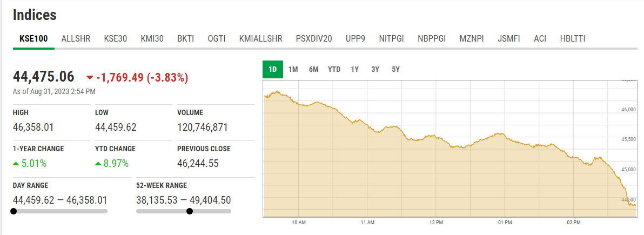Click the green 1-Year Change up arrow
The width and height of the screenshot is (644, 235).
click(16, 163)
